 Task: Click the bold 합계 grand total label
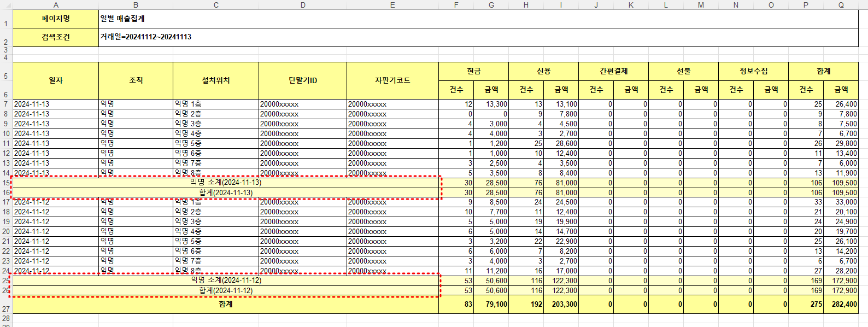[x=226, y=304]
